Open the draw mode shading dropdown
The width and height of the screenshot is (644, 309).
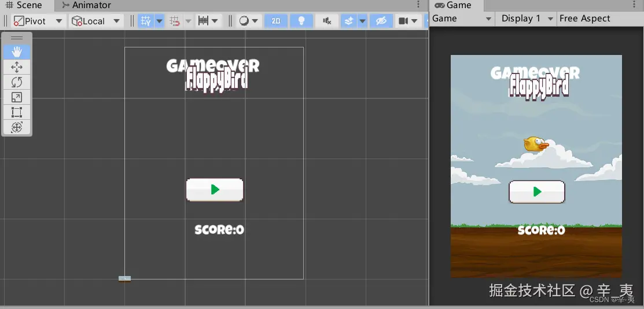coord(249,21)
